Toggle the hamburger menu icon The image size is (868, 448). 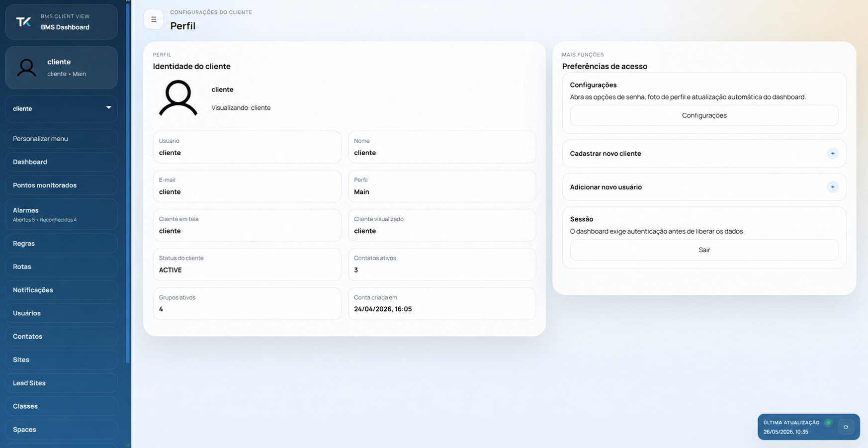pyautogui.click(x=153, y=19)
